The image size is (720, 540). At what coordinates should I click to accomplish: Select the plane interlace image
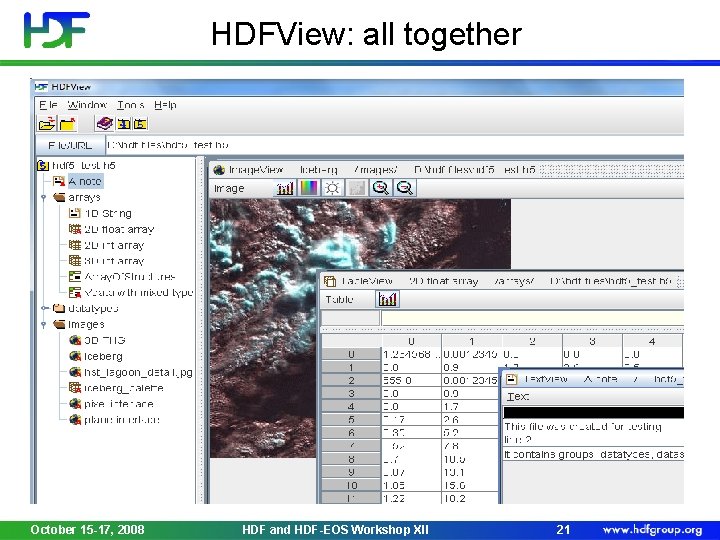(122, 420)
